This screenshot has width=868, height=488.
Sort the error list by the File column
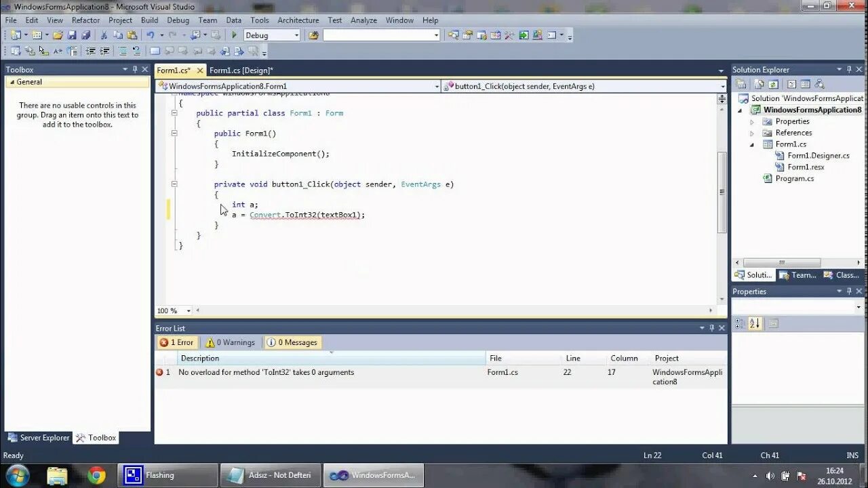pyautogui.click(x=524, y=359)
